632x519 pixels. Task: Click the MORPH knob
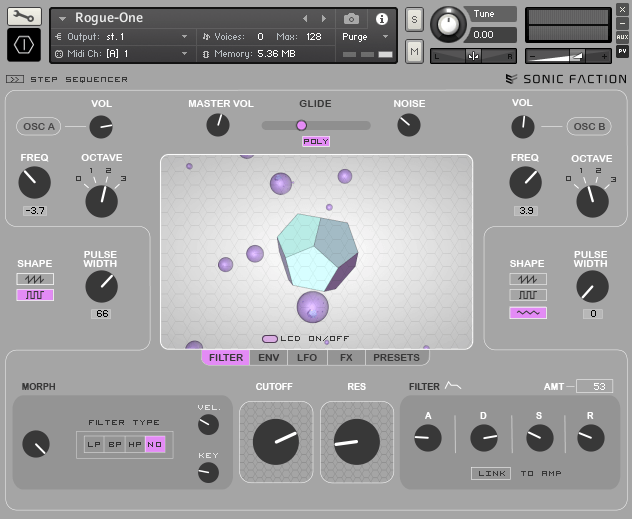(36, 444)
